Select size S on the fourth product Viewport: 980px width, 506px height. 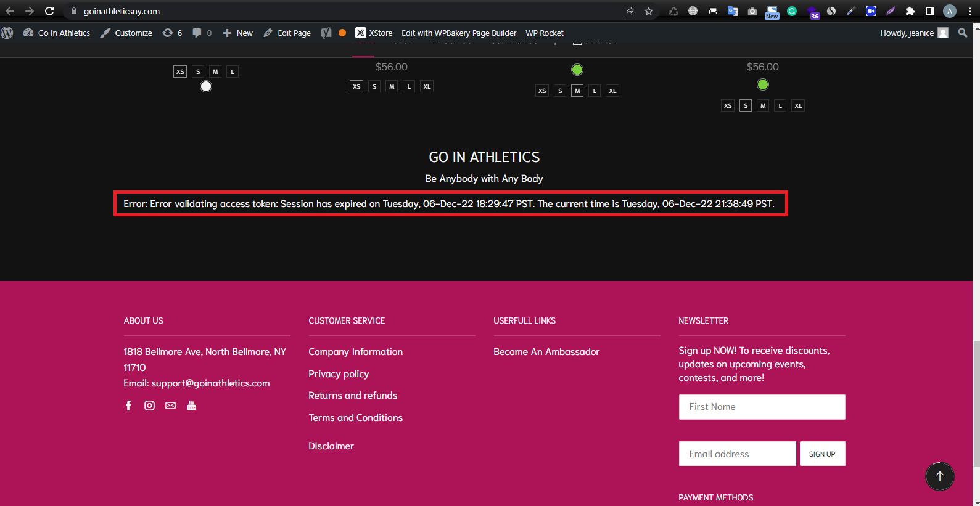[x=746, y=105]
